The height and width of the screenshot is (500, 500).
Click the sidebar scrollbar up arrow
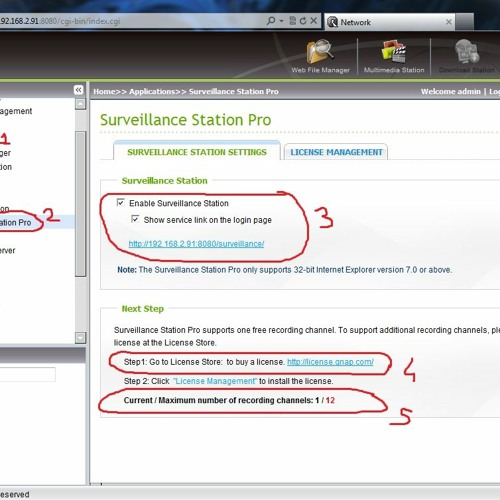tap(80, 104)
